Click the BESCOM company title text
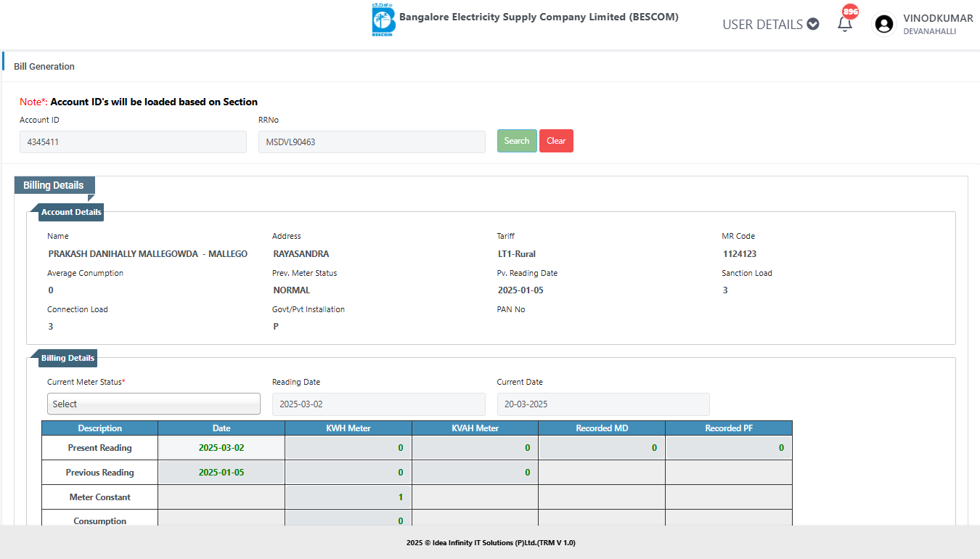 pyautogui.click(x=539, y=17)
